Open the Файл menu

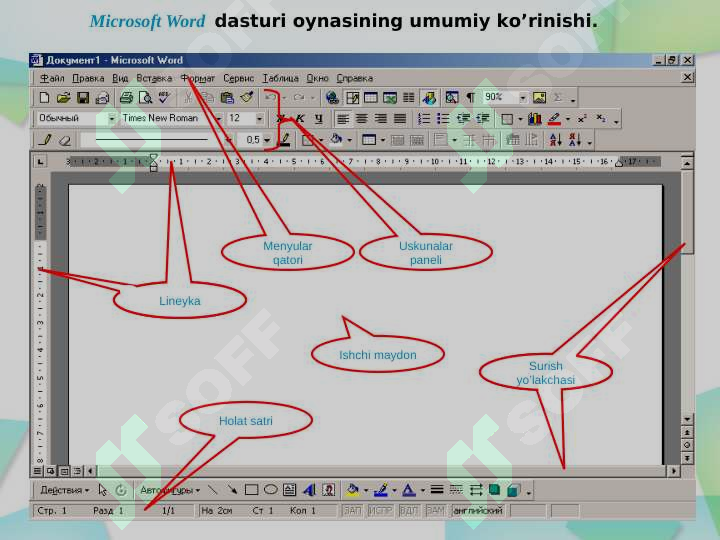[52, 78]
